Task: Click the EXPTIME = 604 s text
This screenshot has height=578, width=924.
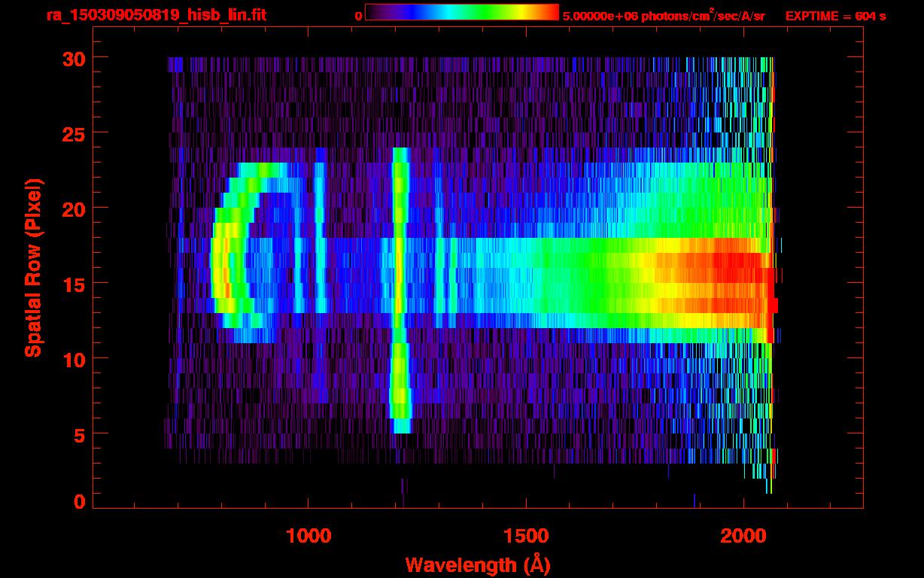Action: click(x=835, y=16)
